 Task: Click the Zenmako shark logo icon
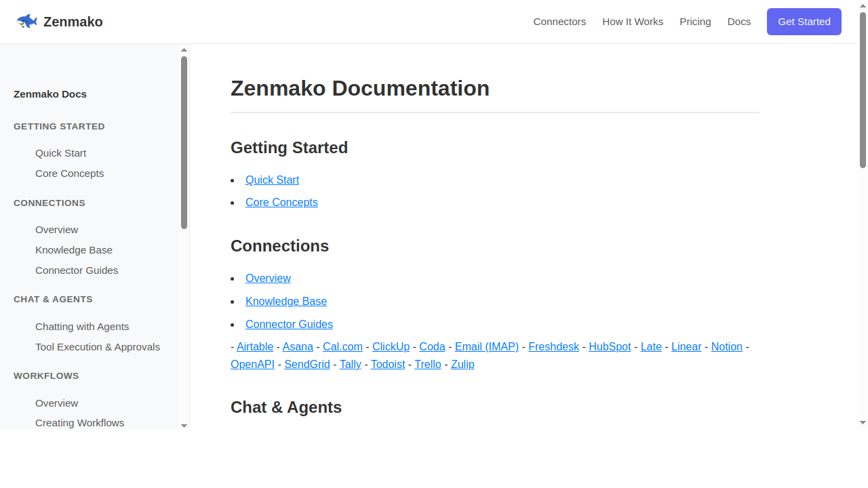point(27,22)
